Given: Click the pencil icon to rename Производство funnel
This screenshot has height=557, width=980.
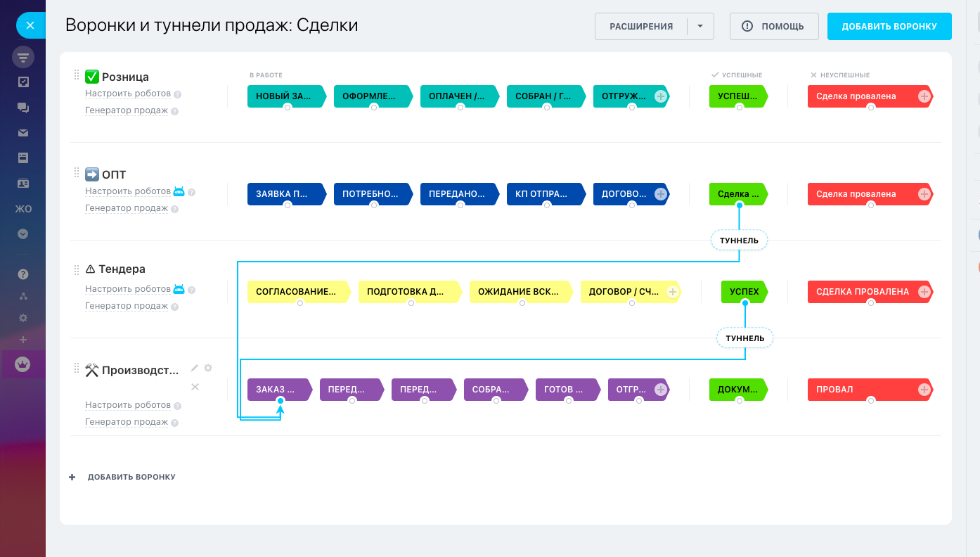Looking at the screenshot, I should 195,369.
